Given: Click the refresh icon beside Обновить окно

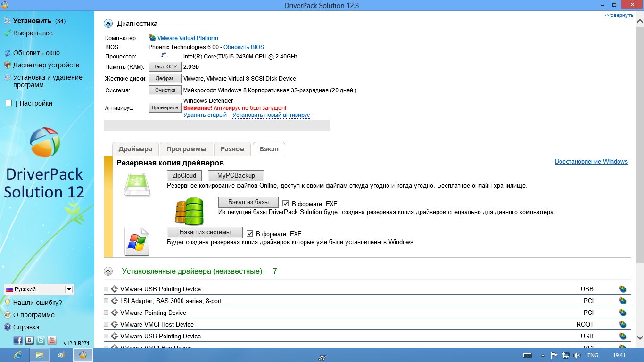Looking at the screenshot, I should (7, 53).
